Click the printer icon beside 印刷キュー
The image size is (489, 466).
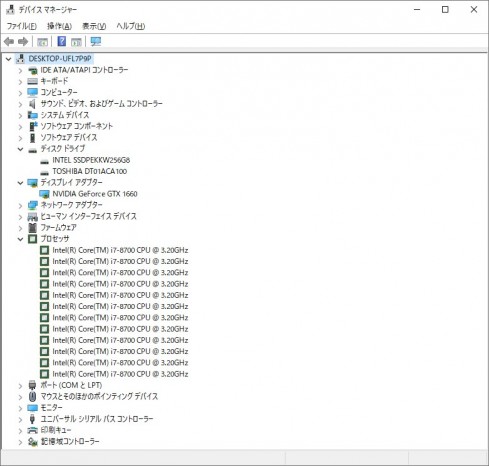coord(32,430)
